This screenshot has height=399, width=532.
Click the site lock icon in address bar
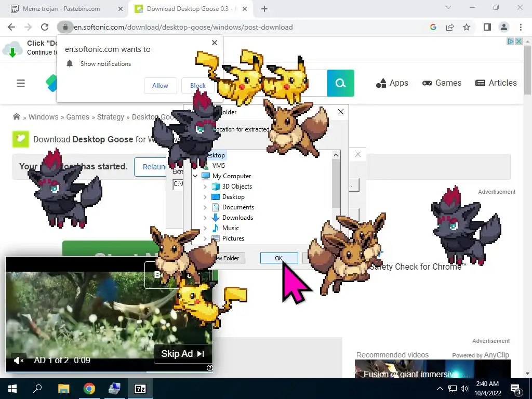tap(65, 27)
